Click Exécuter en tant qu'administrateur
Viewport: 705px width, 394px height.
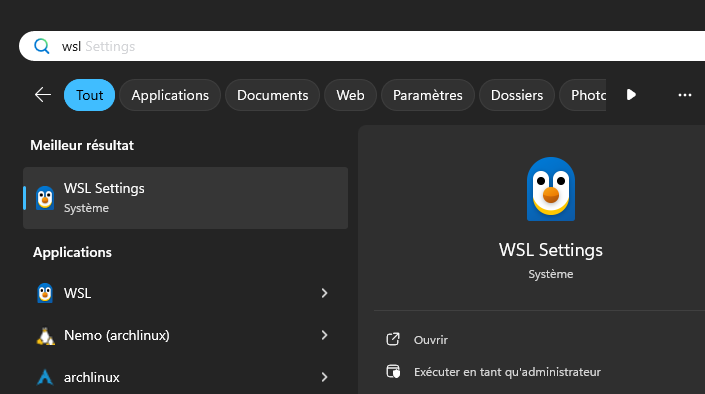coord(507,372)
